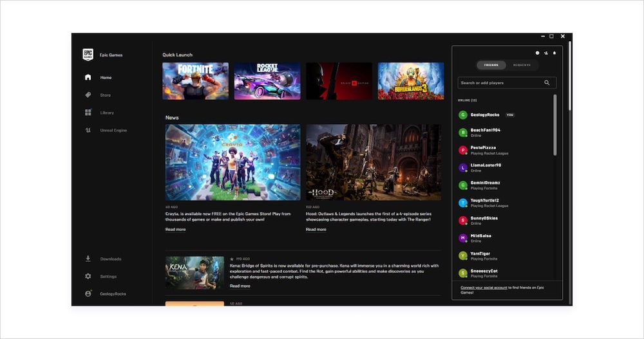Go to Store in the sidebar
644x339 pixels.
[106, 95]
